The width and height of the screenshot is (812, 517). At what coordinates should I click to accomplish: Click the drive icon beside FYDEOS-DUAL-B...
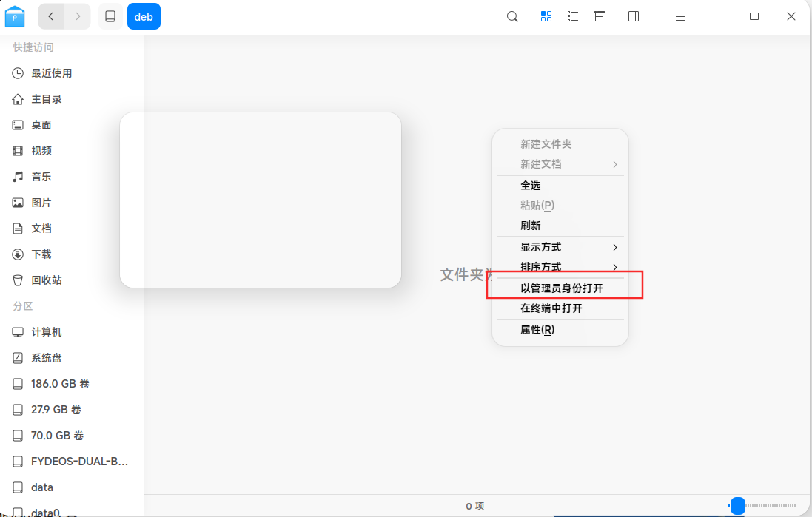tap(18, 461)
